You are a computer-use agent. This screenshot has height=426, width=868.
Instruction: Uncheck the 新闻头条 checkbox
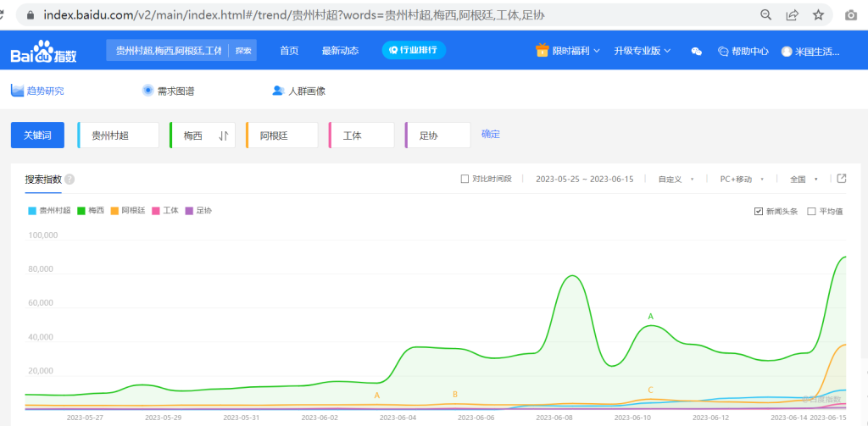click(759, 212)
